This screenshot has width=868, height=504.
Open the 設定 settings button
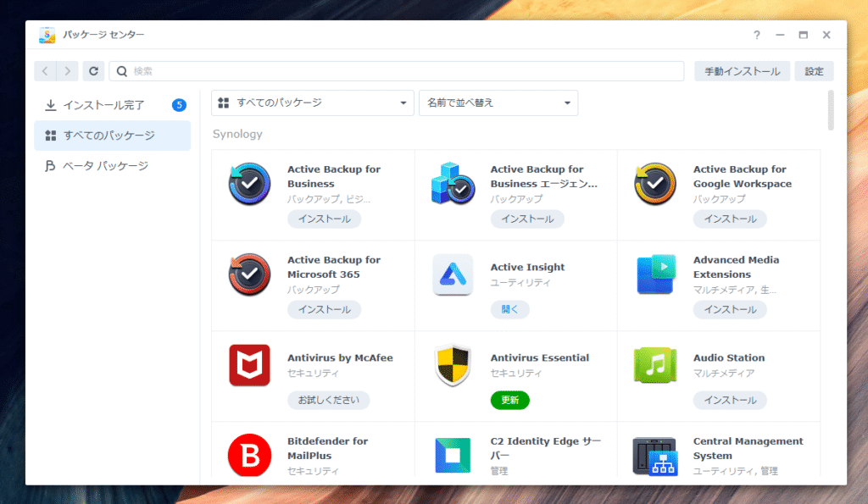pos(814,71)
